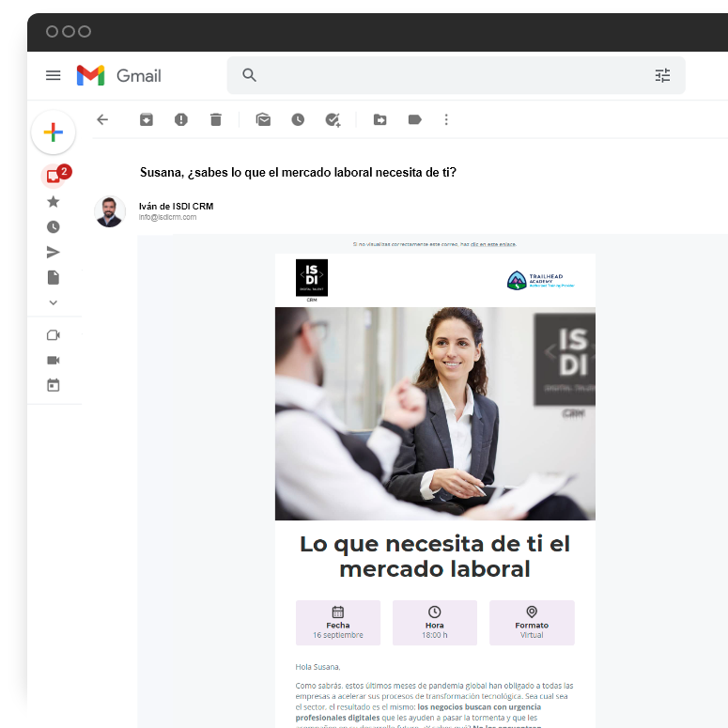Screen dimensions: 728x728
Task: Click Trailhead Academy logo in email
Action: (540, 281)
